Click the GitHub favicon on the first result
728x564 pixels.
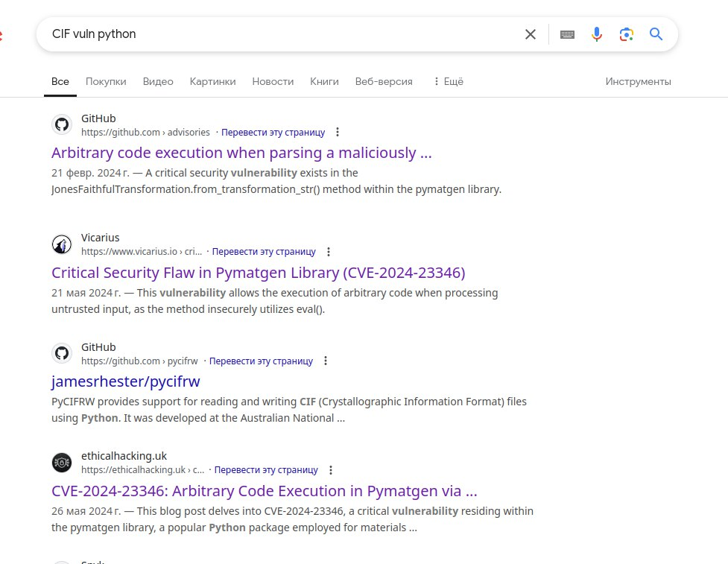pyautogui.click(x=62, y=124)
